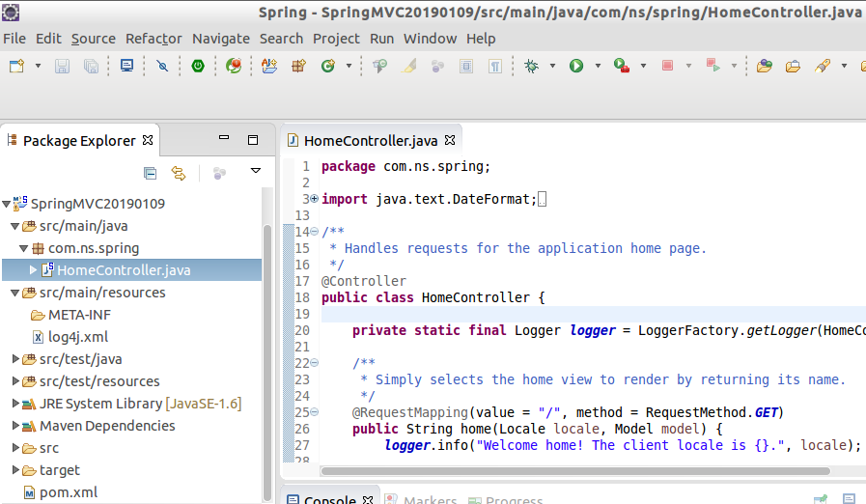Collapse the src/main/java folder

tap(15, 227)
